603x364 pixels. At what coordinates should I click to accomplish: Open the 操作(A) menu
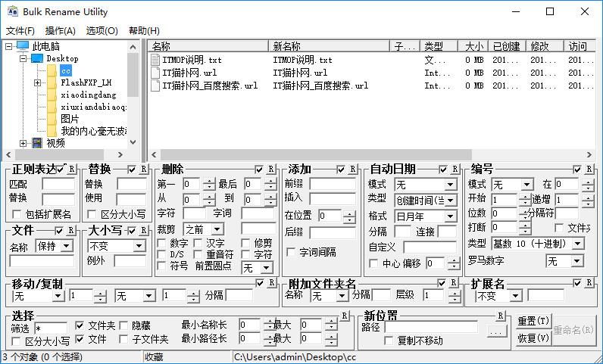61,31
